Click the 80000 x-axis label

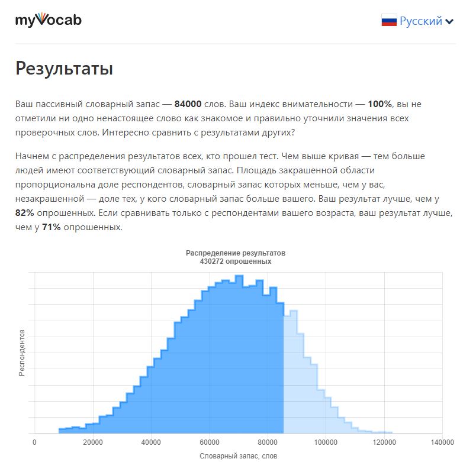click(268, 442)
